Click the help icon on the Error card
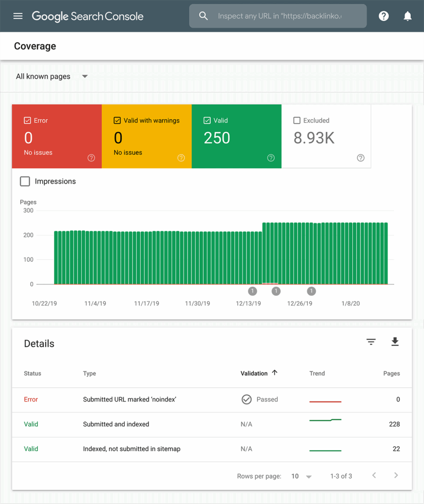 click(91, 158)
